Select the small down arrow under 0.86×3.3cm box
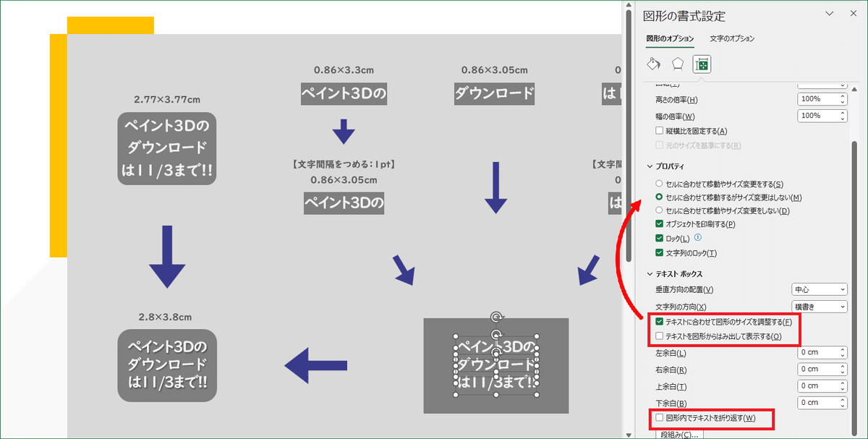Image resolution: width=868 pixels, height=439 pixels. pyautogui.click(x=343, y=132)
